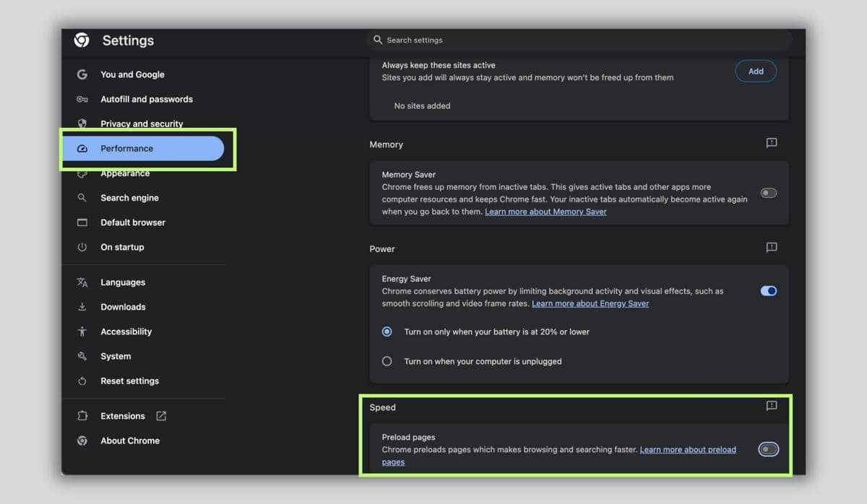Screen dimensions: 867x504
Task: Click the reset clock icon for Reset settings
Action: (82, 381)
